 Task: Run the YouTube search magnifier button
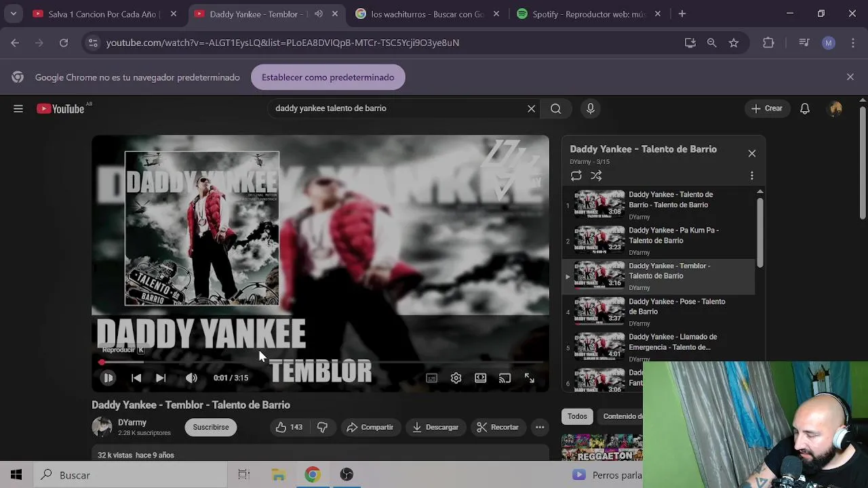click(x=555, y=108)
